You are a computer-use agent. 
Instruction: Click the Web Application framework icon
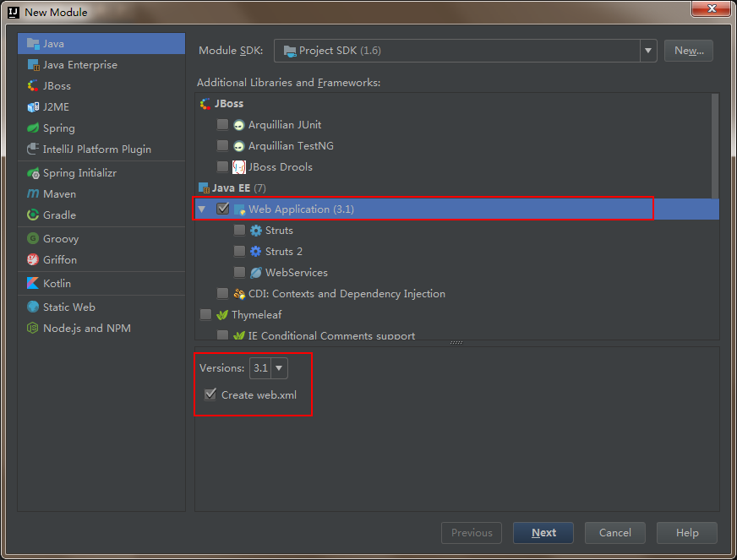(239, 209)
